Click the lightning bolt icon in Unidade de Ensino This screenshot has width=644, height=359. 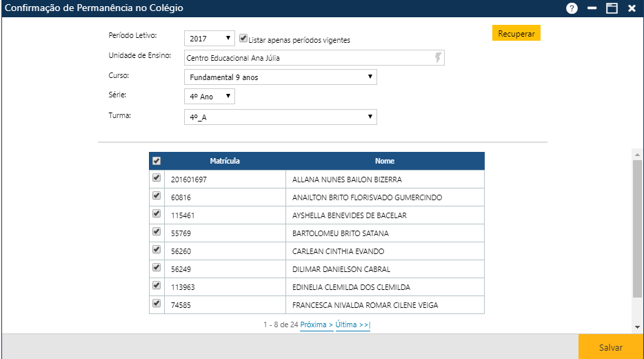[437, 58]
